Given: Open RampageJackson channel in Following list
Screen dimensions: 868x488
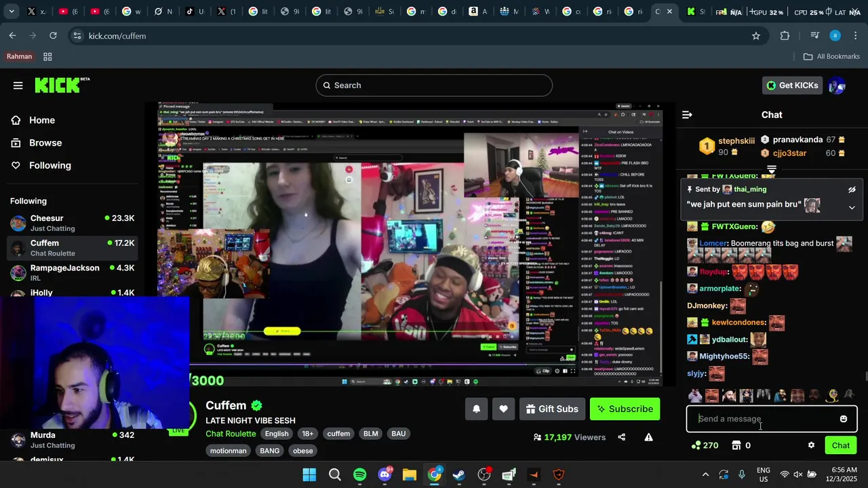Looking at the screenshot, I should point(72,272).
